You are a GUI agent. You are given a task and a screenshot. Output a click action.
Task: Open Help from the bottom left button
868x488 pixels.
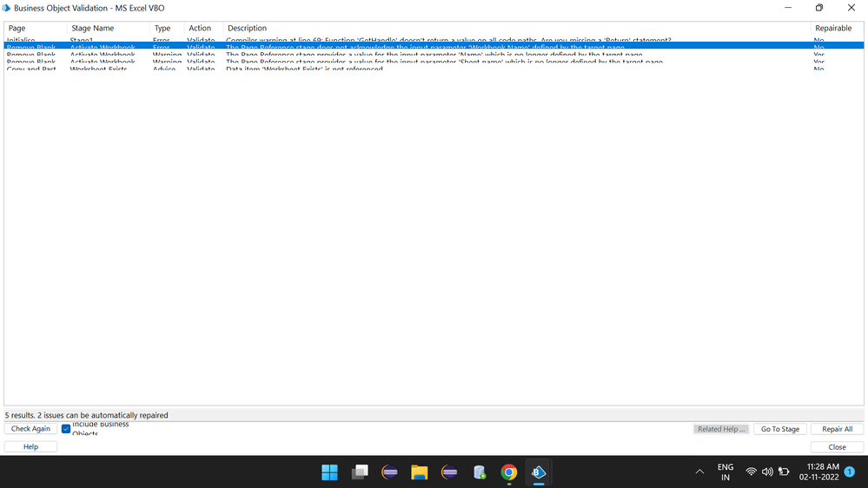[x=30, y=446]
